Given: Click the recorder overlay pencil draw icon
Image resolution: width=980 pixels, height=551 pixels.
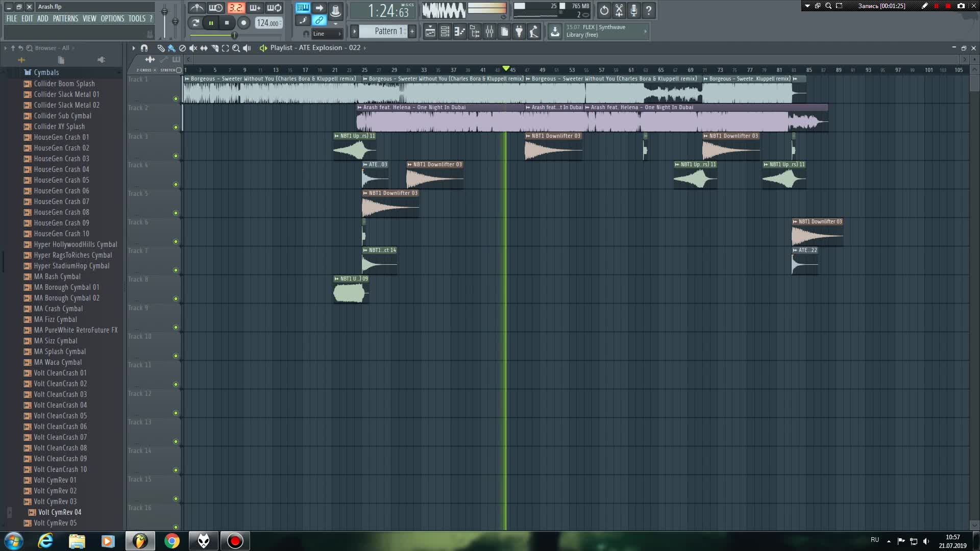Looking at the screenshot, I should point(924,6).
